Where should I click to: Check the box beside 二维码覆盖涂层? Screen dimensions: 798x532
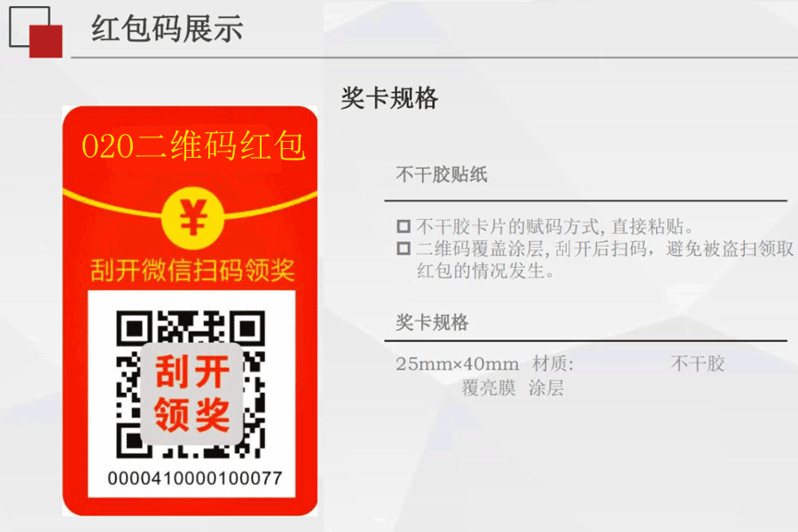tap(403, 248)
